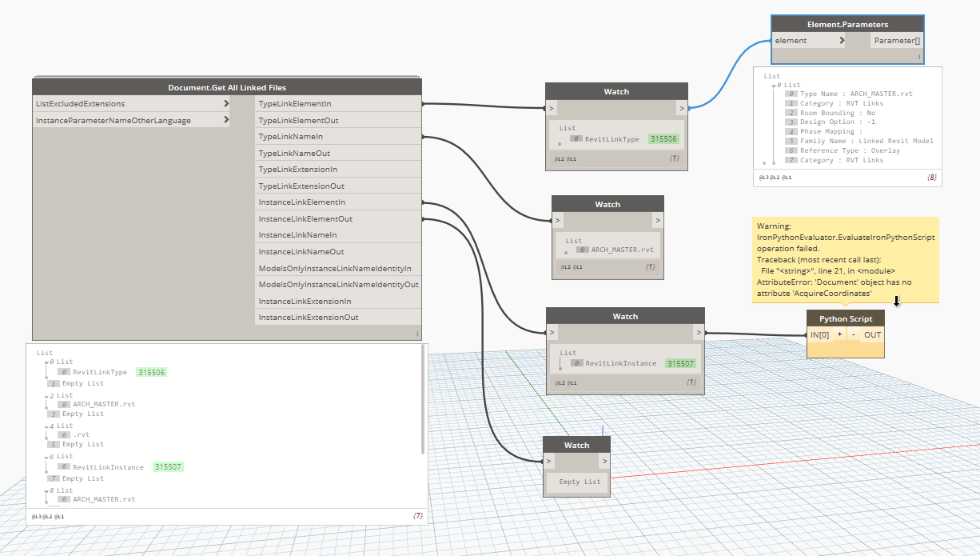Select the Watch node showing Empty List
Viewport: 980px width, 556px height.
[x=576, y=445]
